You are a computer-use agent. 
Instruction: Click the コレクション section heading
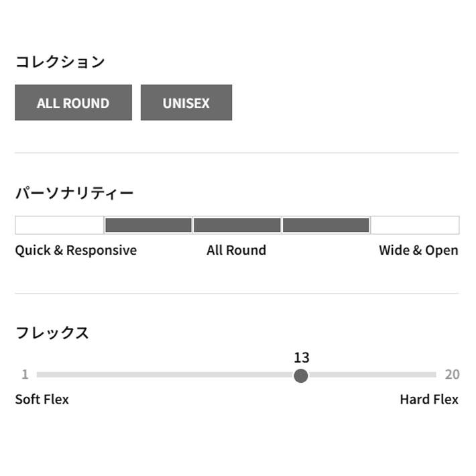click(x=60, y=62)
